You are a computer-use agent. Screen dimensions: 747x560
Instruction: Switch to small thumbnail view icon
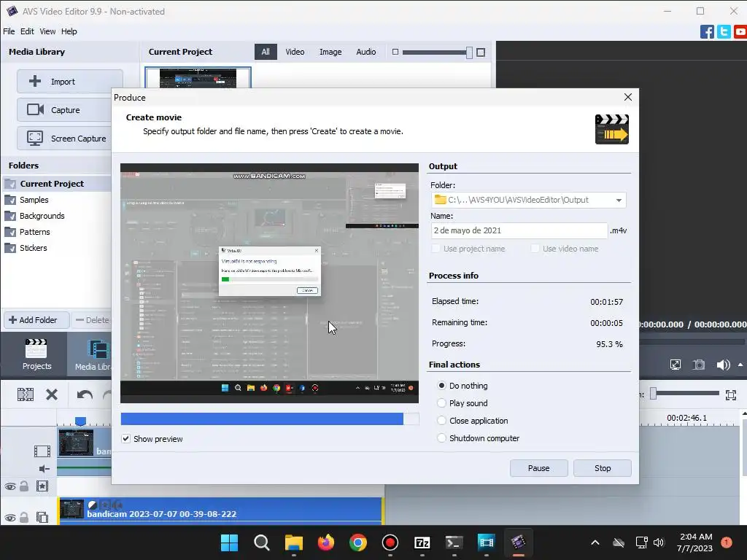395,52
